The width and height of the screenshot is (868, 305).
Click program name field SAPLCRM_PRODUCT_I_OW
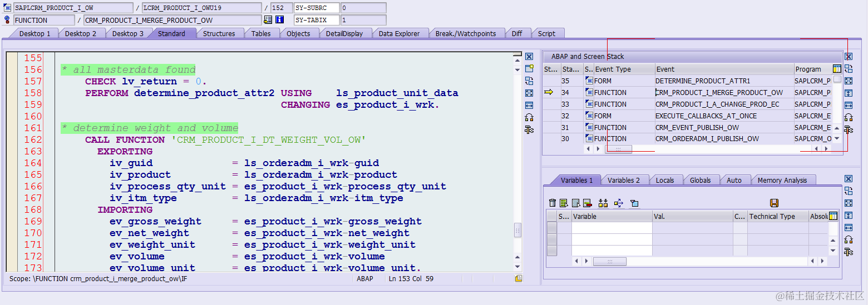tap(72, 8)
